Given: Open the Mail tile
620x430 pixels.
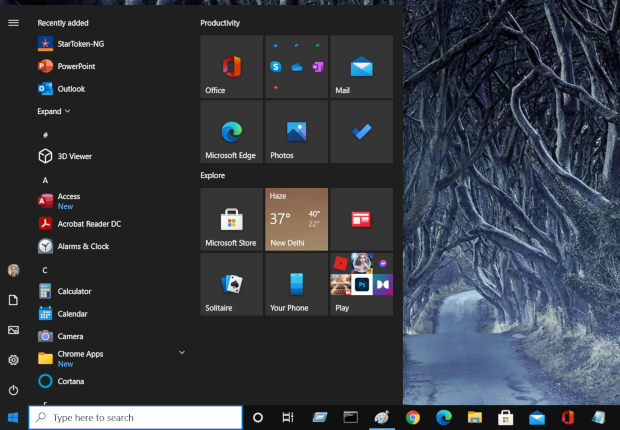Looking at the screenshot, I should (361, 67).
